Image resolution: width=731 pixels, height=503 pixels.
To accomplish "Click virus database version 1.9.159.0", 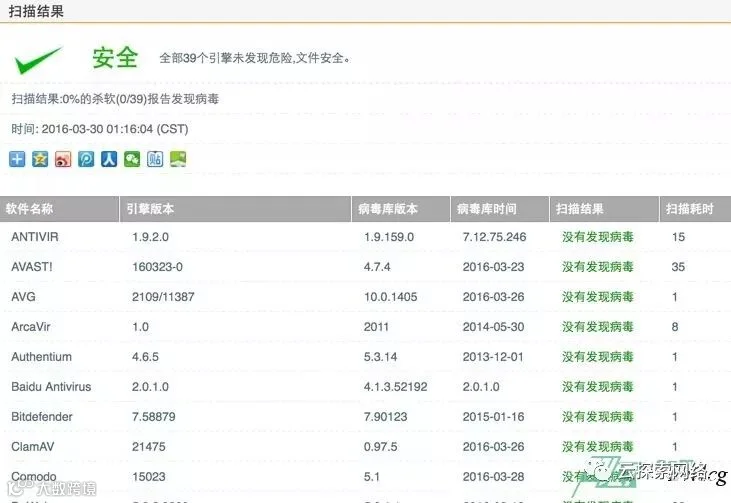I will [389, 237].
